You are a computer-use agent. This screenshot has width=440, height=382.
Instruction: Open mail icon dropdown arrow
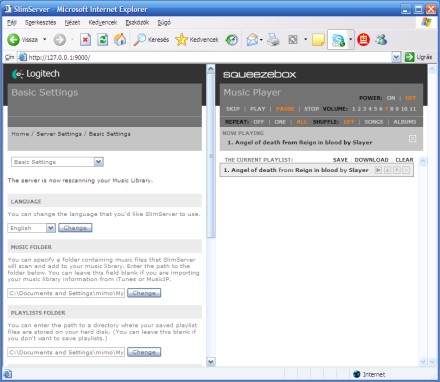pyautogui.click(x=261, y=40)
